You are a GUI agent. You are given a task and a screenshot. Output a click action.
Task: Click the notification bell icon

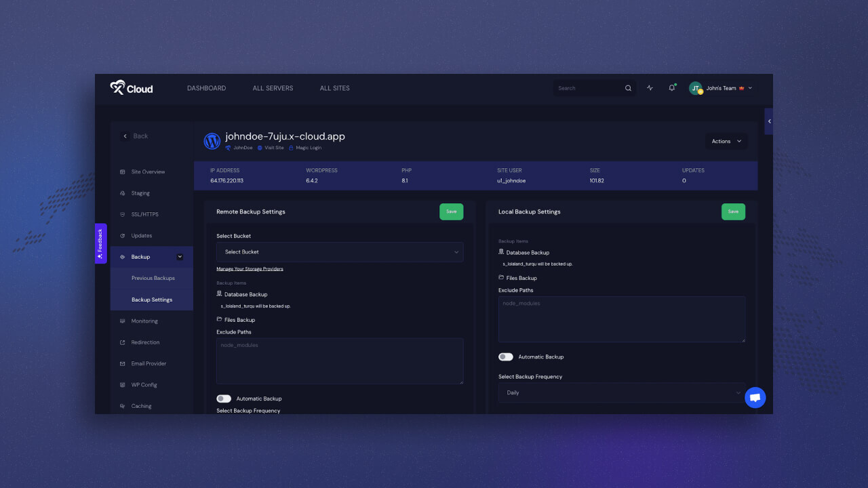point(672,87)
